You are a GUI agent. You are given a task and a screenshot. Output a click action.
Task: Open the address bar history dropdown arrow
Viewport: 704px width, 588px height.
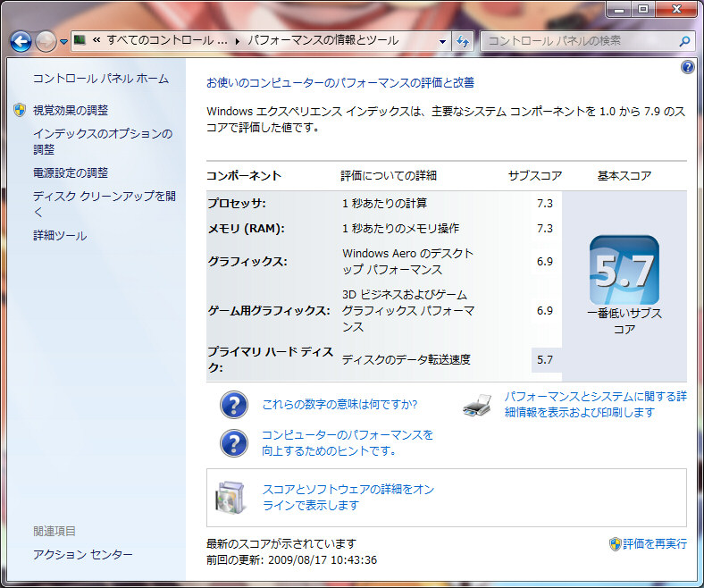pyautogui.click(x=442, y=41)
